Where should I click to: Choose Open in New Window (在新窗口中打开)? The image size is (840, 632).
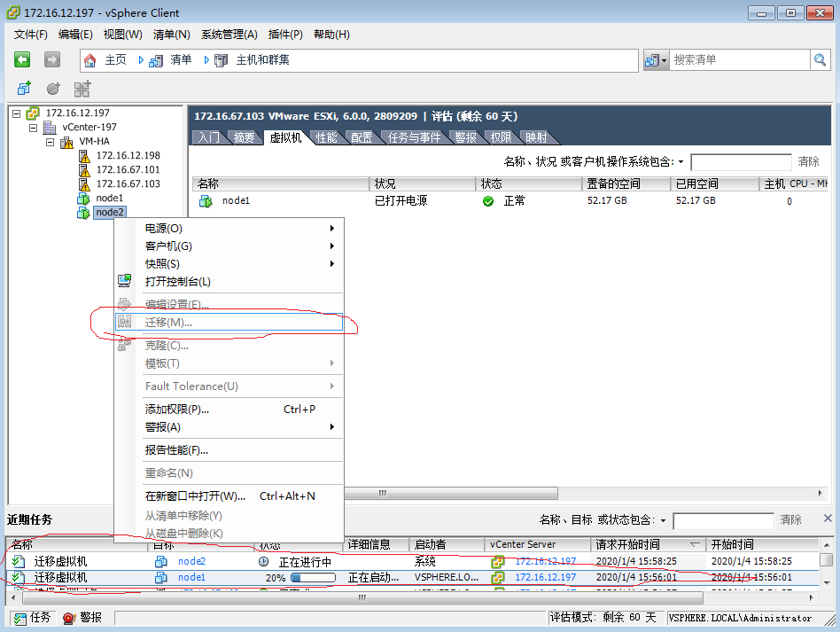[229, 496]
